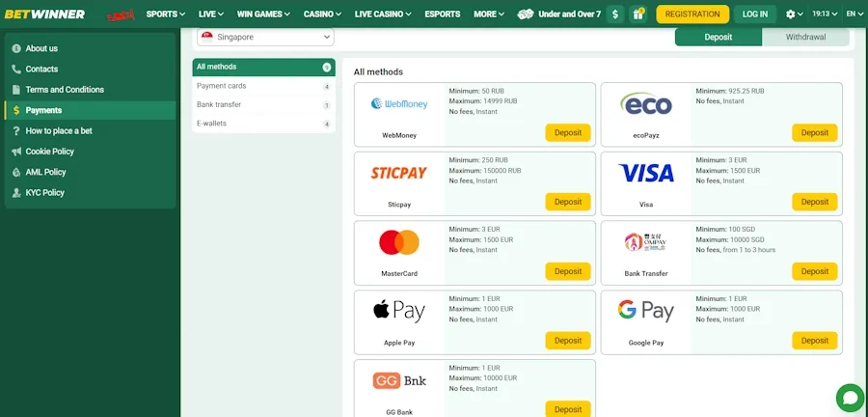
Task: Click the GG Bnk logo
Action: point(399,381)
